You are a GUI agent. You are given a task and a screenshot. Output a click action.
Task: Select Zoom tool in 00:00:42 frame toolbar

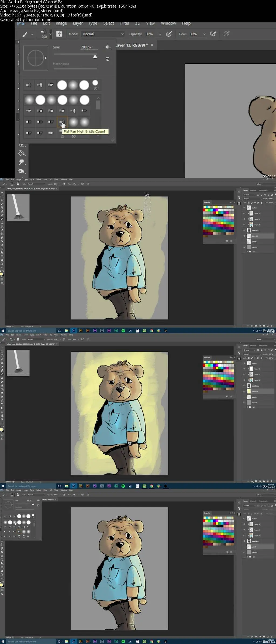[x=2, y=264]
